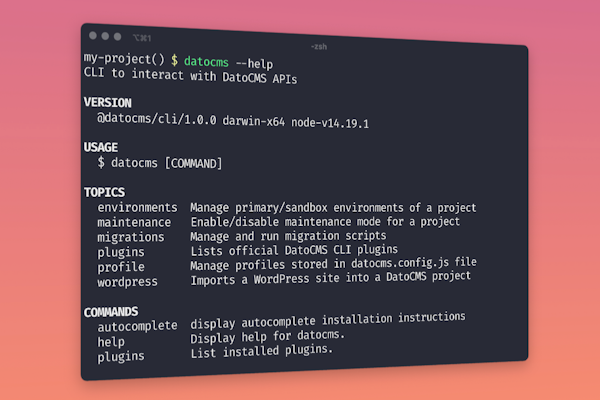Image resolution: width=600 pixels, height=400 pixels.
Task: Click the 'TOPICS' heading
Action: [104, 192]
